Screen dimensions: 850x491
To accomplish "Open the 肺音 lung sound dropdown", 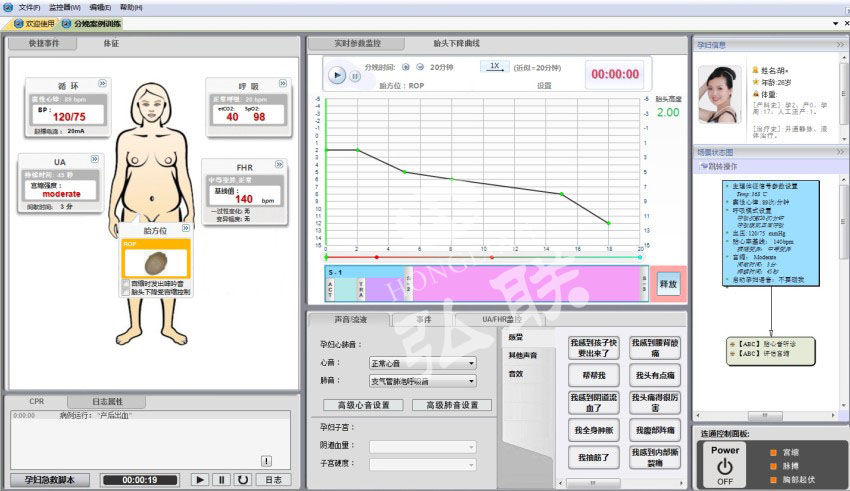I will pyautogui.click(x=422, y=381).
